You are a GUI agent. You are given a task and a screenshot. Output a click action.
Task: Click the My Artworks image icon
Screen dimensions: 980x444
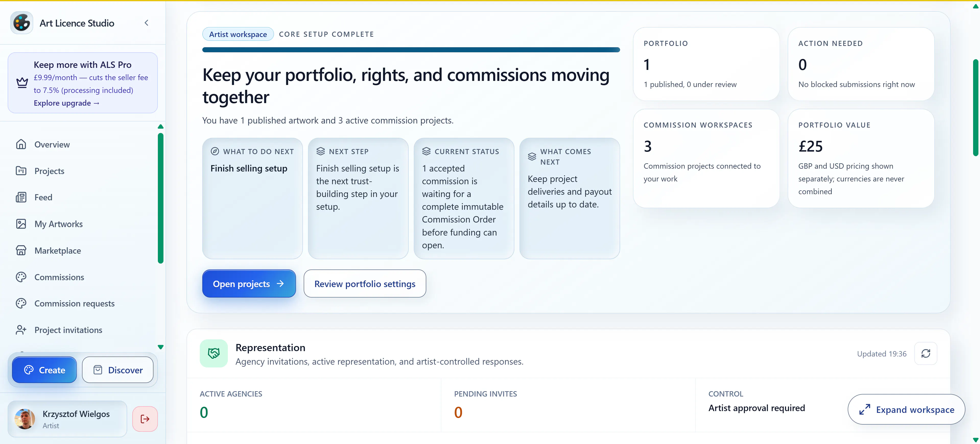coord(21,224)
